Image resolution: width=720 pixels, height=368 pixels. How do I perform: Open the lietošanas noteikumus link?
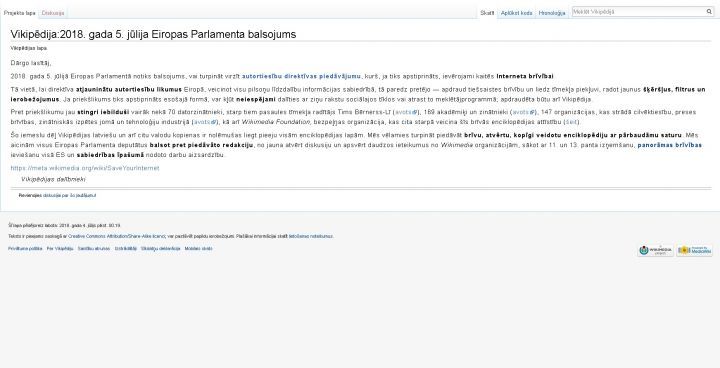pos(310,237)
